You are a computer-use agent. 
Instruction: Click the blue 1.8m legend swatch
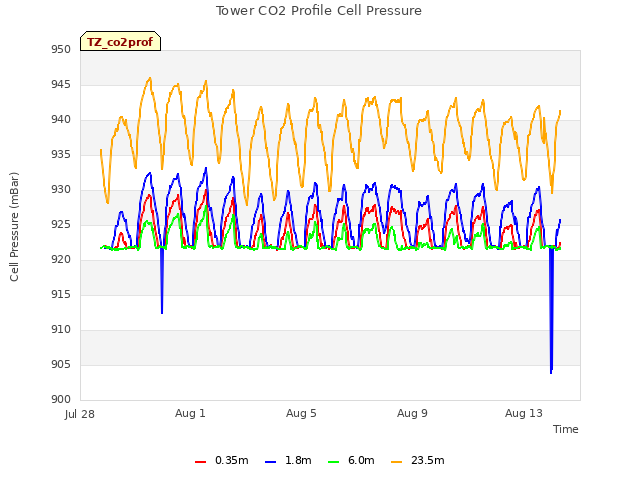coord(271,461)
